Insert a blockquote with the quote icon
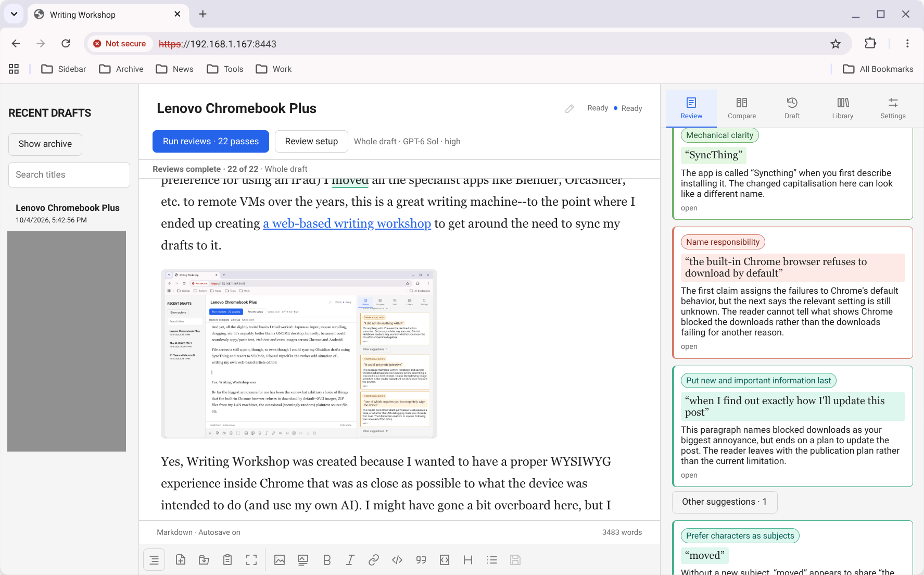The height and width of the screenshot is (575, 924). pyautogui.click(x=421, y=560)
